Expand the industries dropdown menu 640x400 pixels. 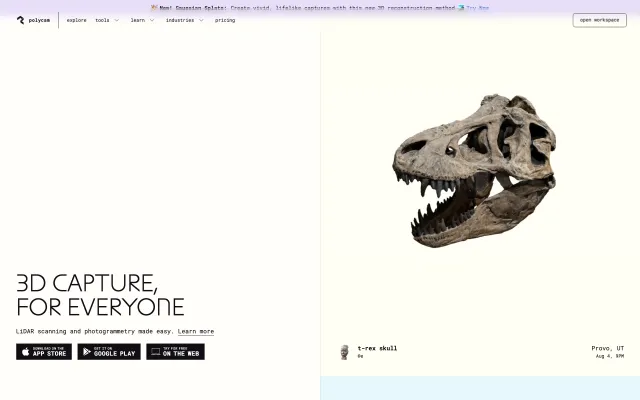180,20
